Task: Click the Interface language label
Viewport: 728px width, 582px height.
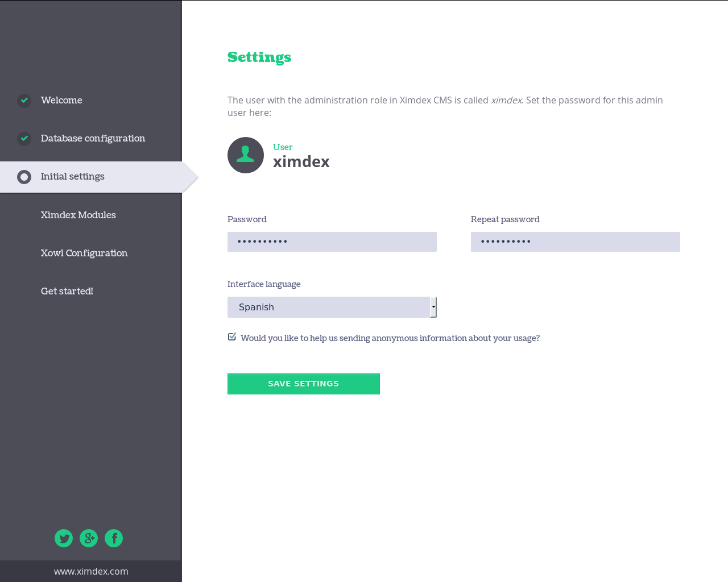Action: pos(264,284)
